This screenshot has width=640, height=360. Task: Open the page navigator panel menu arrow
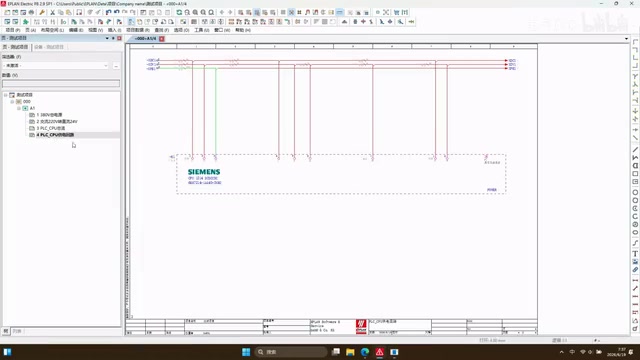click(107, 38)
